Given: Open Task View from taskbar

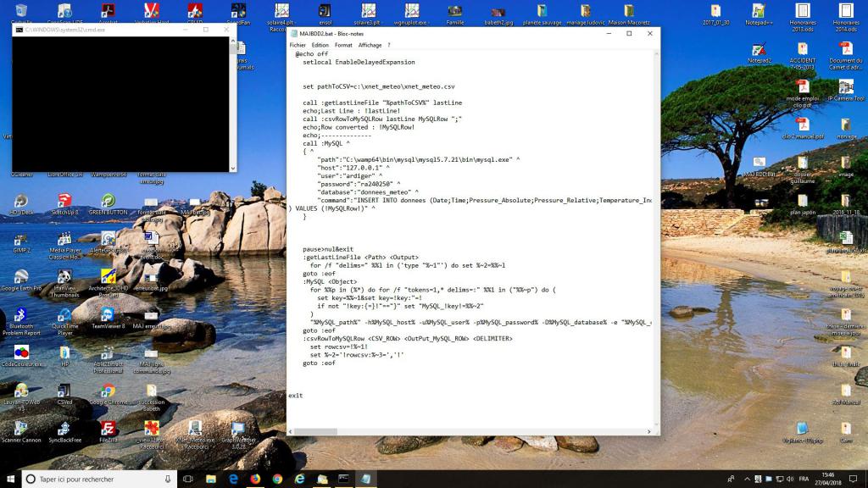Looking at the screenshot, I should coord(187,479).
